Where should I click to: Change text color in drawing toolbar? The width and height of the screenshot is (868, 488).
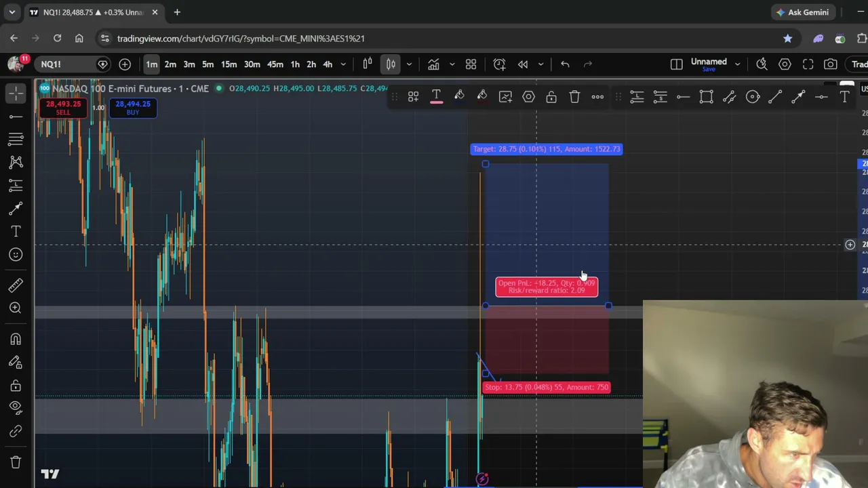coord(436,97)
